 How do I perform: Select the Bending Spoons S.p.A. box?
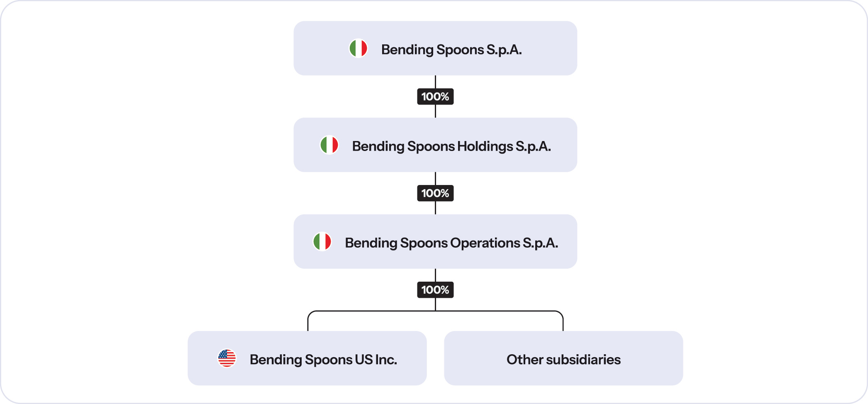(x=435, y=48)
